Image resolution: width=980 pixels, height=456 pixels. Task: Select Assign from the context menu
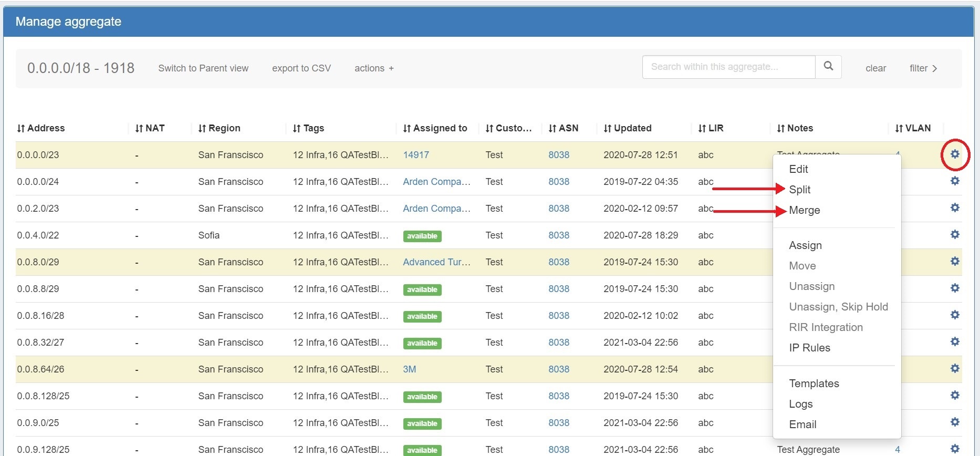pyautogui.click(x=805, y=245)
